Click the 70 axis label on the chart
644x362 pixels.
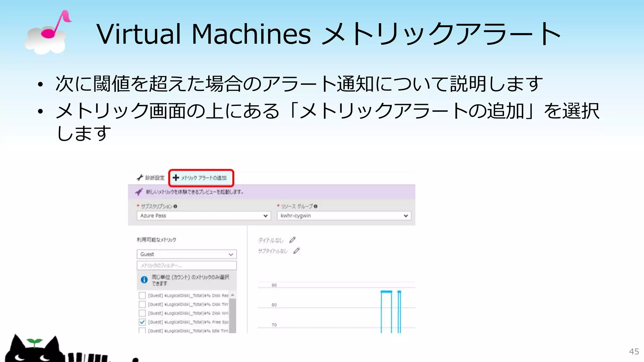click(x=274, y=325)
